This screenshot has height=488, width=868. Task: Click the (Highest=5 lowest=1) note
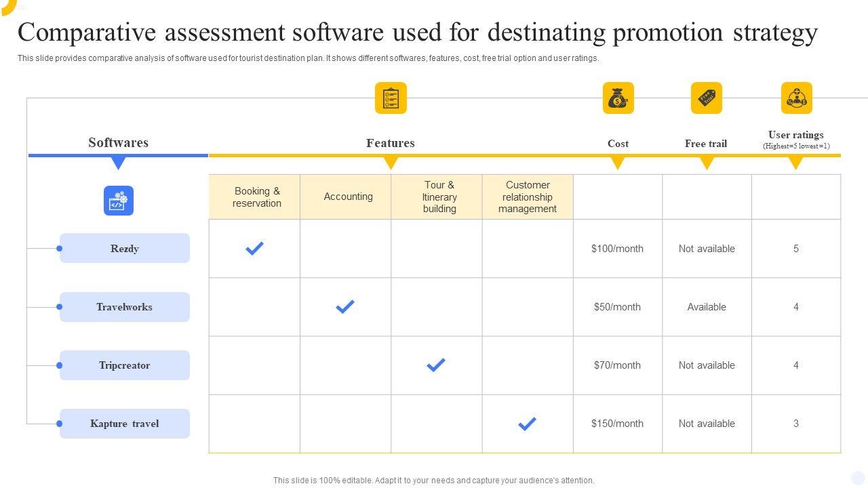796,146
